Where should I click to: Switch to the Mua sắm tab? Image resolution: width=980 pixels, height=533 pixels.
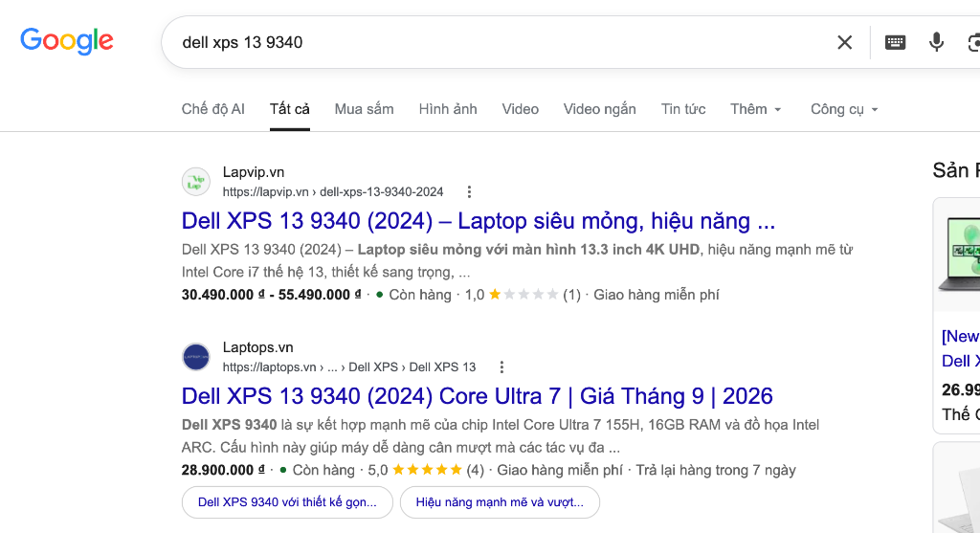pos(365,109)
